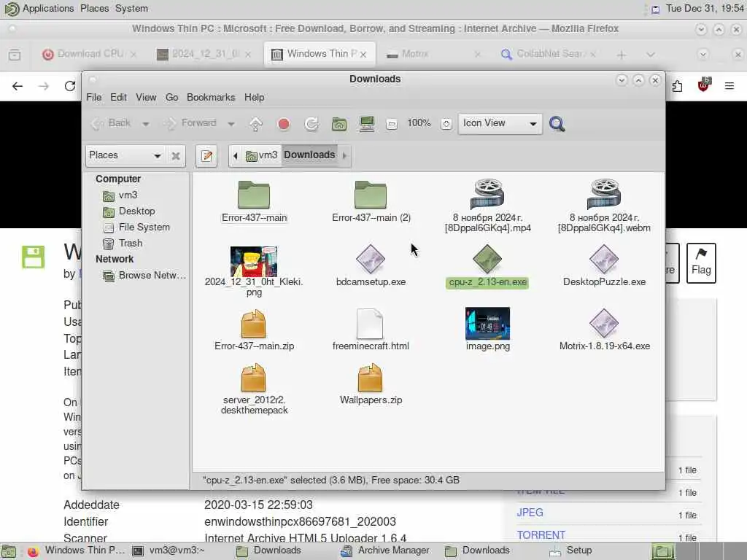Screen dimensions: 747x560
Task: Open Computer from the toolbar icon
Action: point(367,124)
